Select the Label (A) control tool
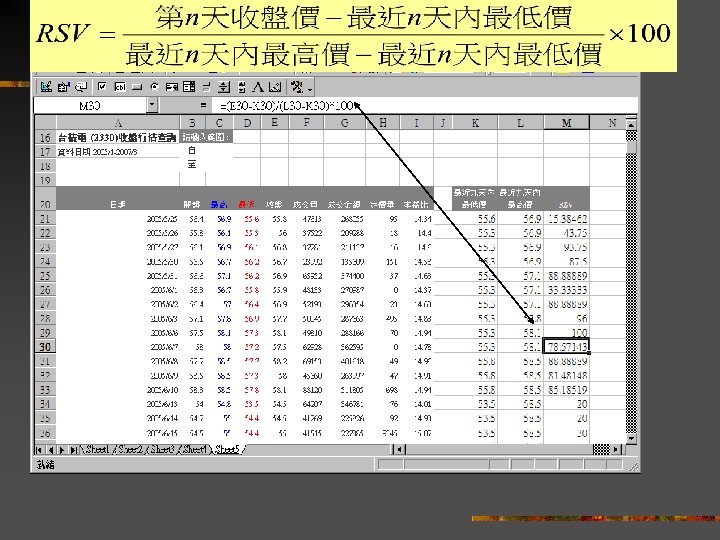Viewport: 720px width, 540px height. pos(258,87)
